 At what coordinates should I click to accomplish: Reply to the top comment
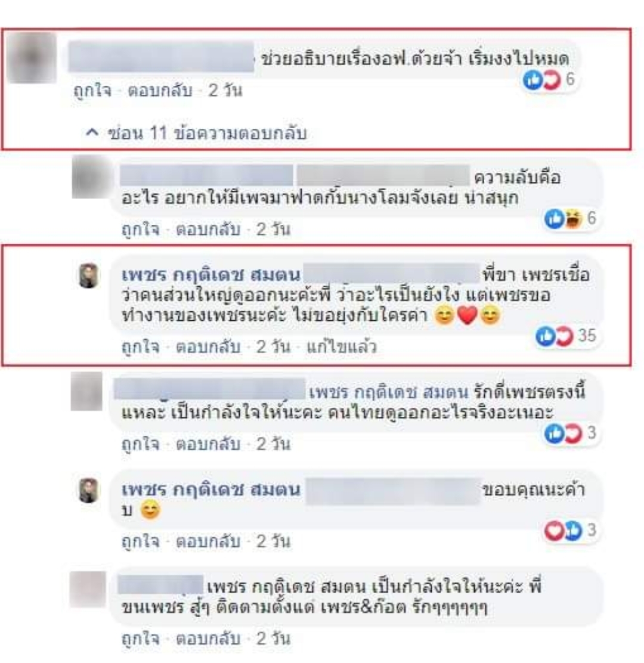[x=160, y=90]
